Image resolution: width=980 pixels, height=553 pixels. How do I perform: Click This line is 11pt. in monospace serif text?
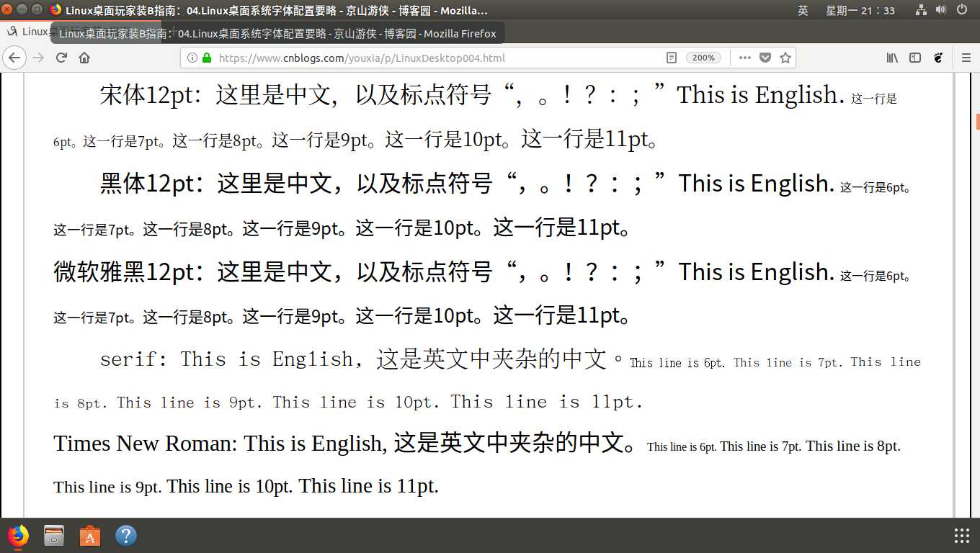tap(547, 402)
